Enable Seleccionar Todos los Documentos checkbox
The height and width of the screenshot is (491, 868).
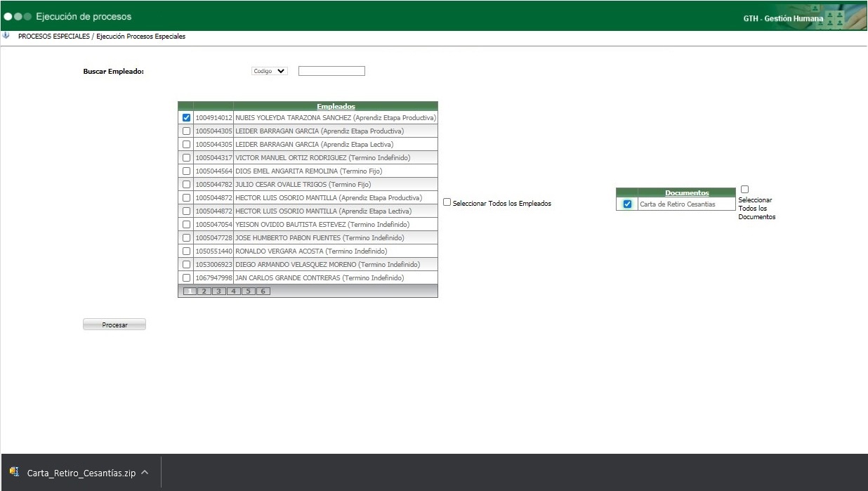click(x=744, y=190)
